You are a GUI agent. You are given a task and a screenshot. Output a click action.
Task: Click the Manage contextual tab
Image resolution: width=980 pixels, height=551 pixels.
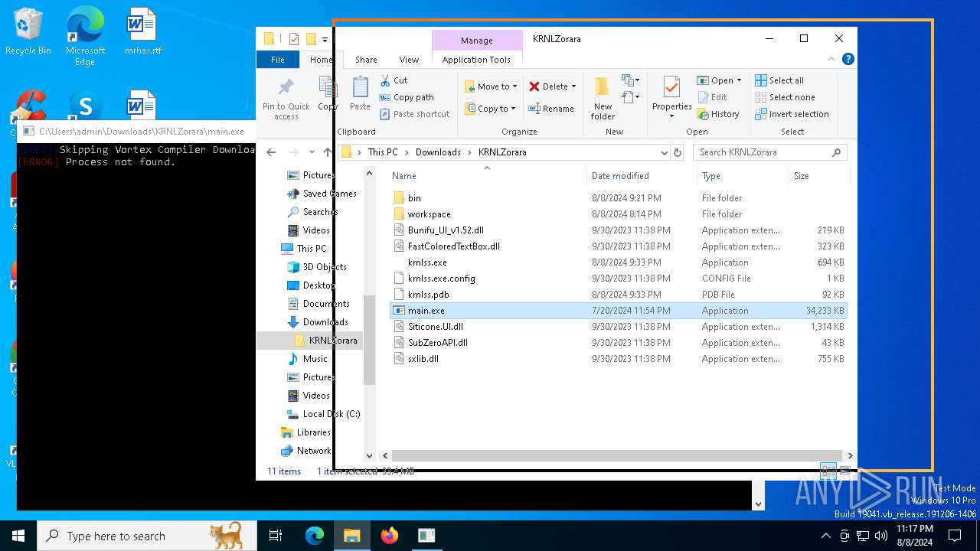click(x=477, y=41)
